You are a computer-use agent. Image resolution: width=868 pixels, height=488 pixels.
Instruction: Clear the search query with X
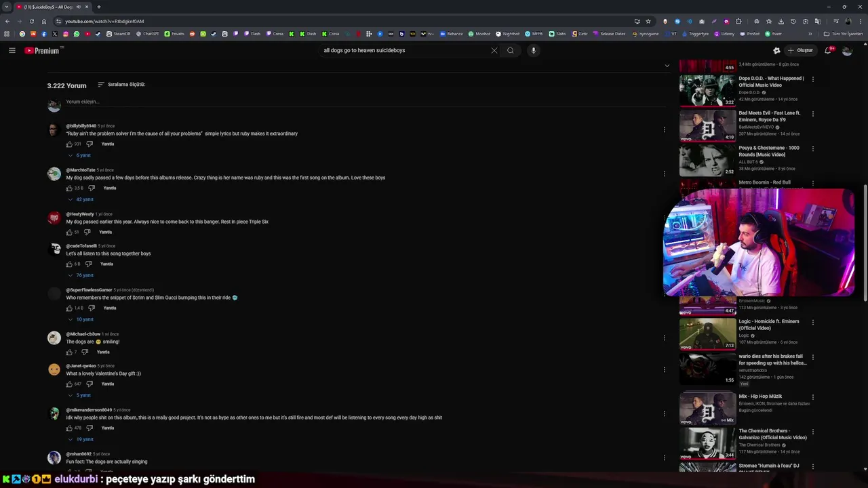pos(494,50)
